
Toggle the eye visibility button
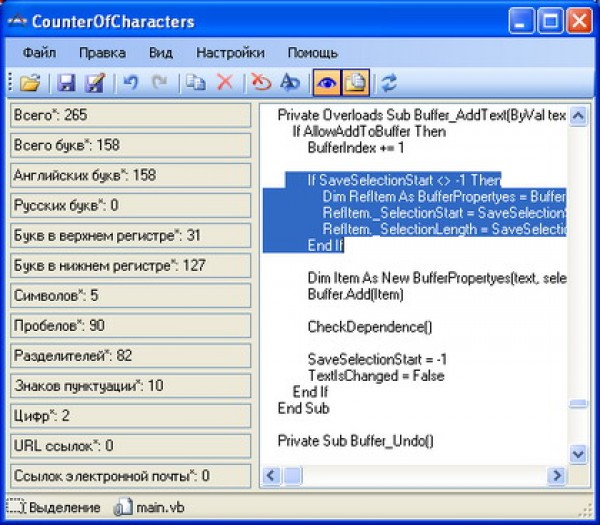(328, 82)
